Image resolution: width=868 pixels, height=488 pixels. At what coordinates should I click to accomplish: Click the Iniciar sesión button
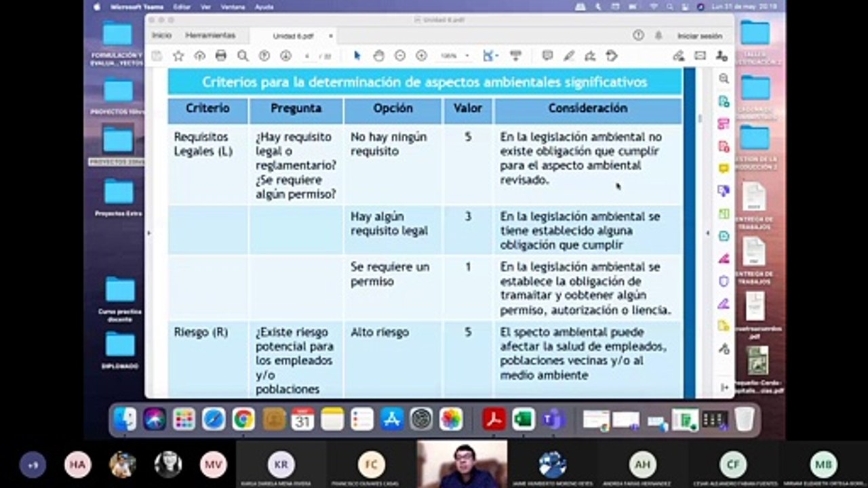pyautogui.click(x=700, y=36)
